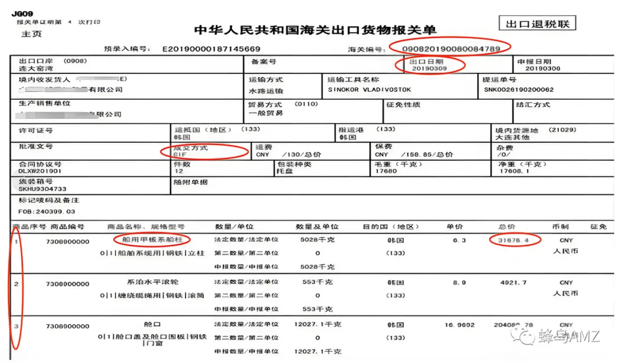Click item 3 unit price 16.9692
Screen dimensions: 620x364
460,325
